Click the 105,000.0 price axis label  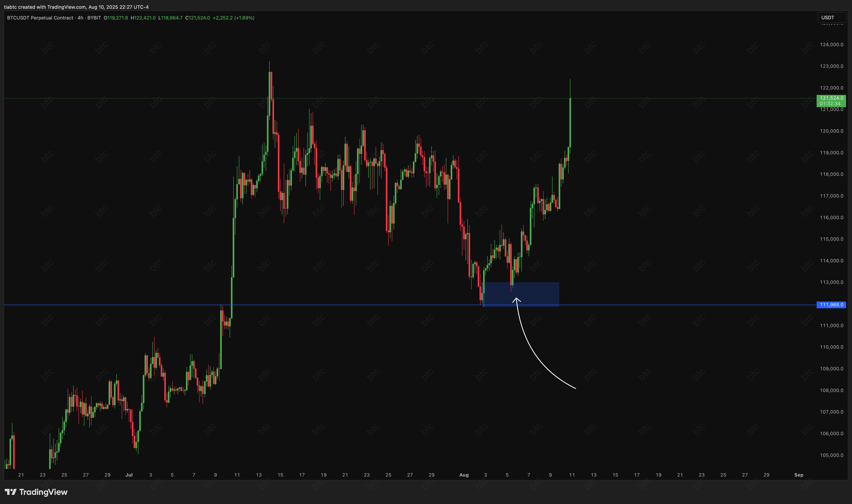pos(831,455)
